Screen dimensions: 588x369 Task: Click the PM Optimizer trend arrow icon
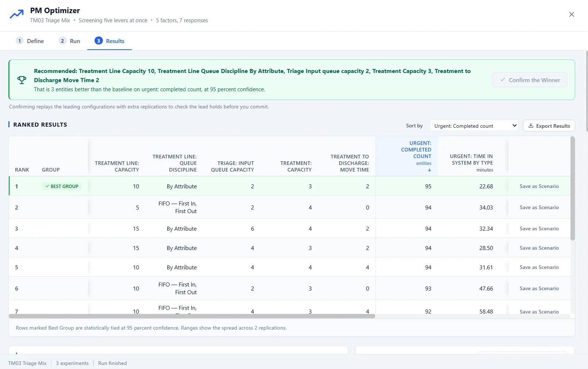point(16,15)
